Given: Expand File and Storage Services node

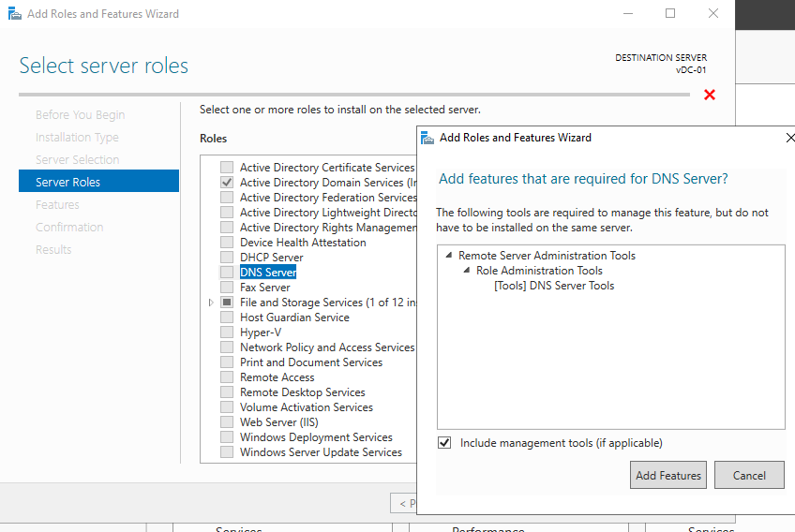Looking at the screenshot, I should [211, 303].
